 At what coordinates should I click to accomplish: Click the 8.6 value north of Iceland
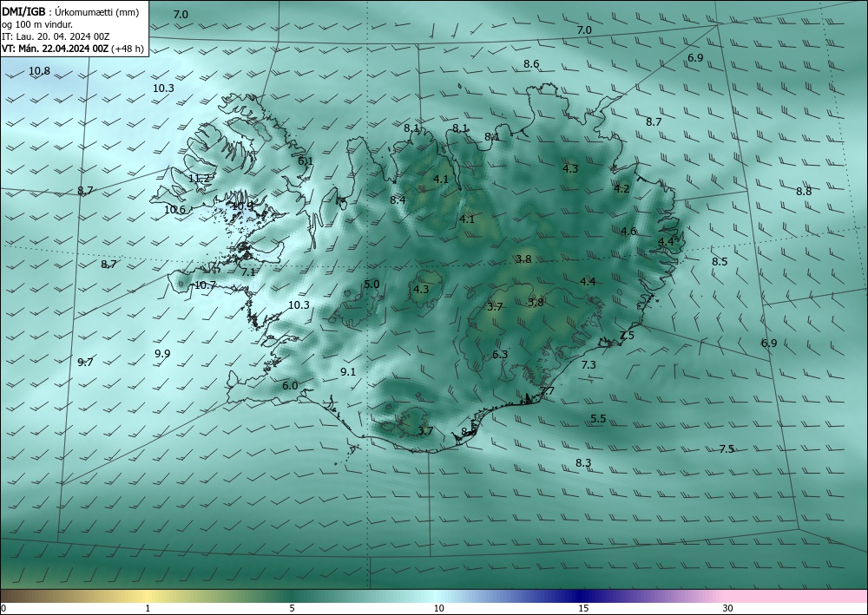pos(531,63)
